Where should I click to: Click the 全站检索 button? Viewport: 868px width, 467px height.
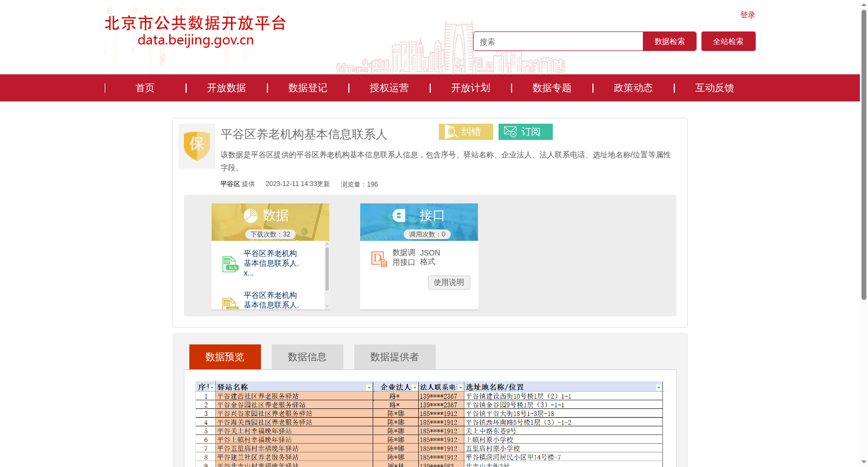pyautogui.click(x=728, y=41)
